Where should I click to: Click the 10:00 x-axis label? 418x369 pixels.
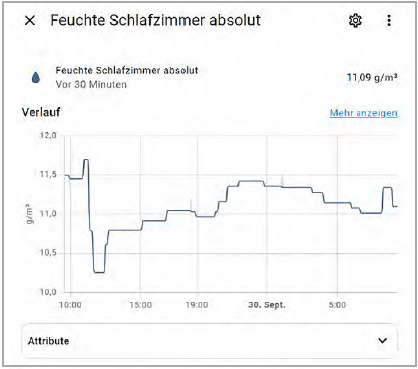(70, 305)
